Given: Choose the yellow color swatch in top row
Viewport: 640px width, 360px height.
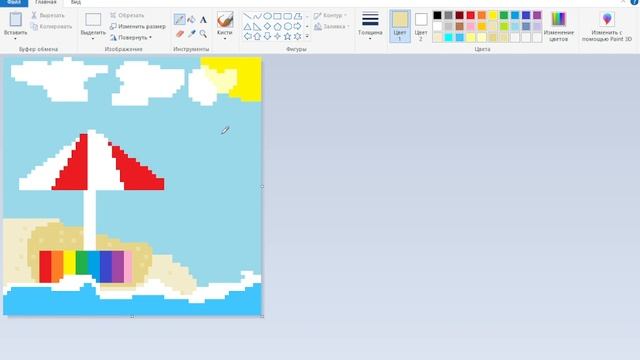Looking at the screenshot, I should pos(493,16).
